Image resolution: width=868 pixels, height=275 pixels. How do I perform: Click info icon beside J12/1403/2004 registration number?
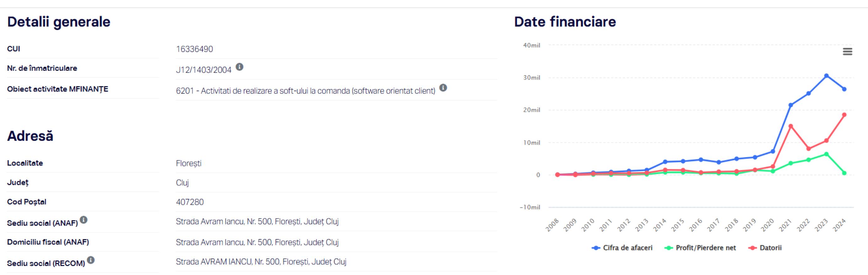(239, 67)
